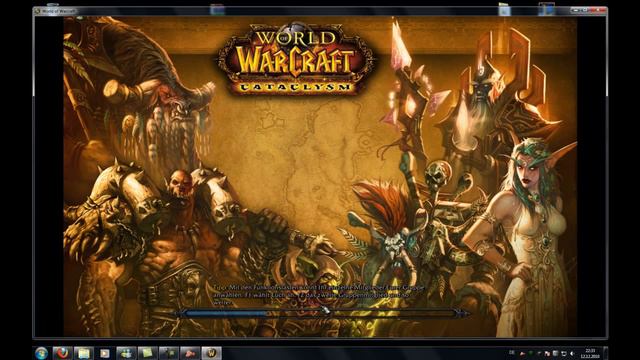
Task: Click the Show Desktop strip
Action: [x=606, y=353]
